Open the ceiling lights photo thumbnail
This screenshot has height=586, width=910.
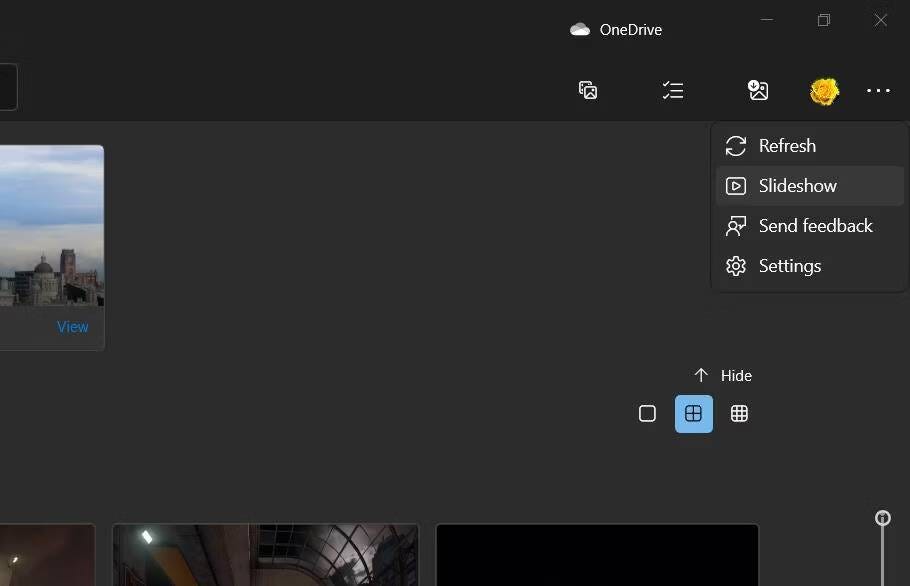tap(265, 555)
